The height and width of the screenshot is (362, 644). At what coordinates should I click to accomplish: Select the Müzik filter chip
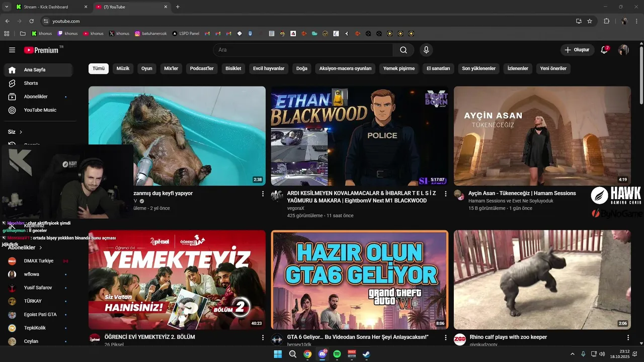[123, 68]
